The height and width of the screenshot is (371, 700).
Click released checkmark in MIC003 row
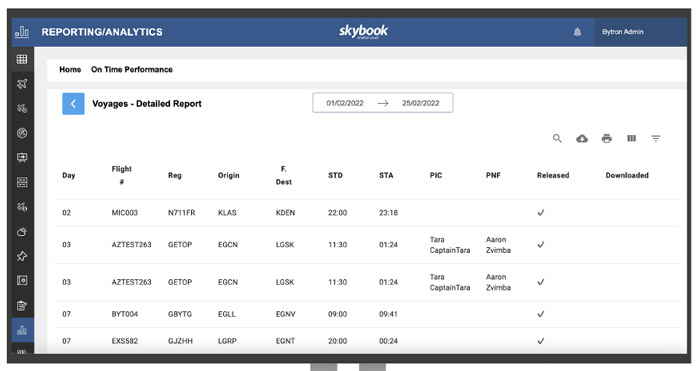[541, 213]
